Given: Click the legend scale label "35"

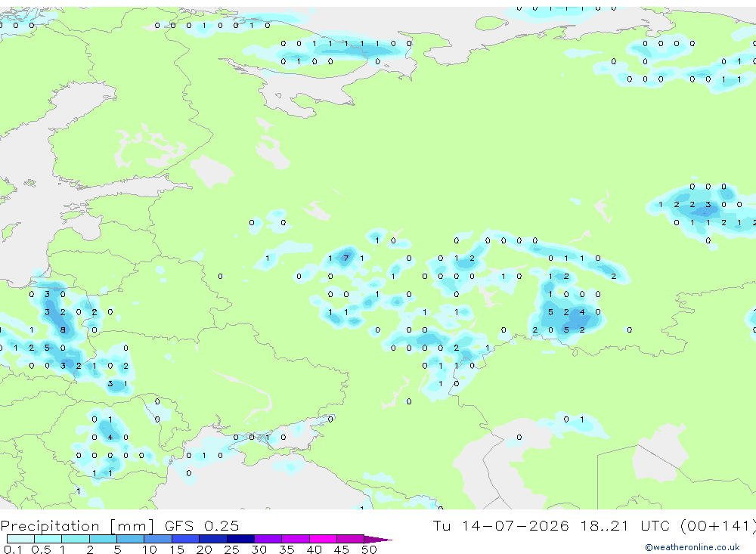Looking at the screenshot, I should coord(287,549).
